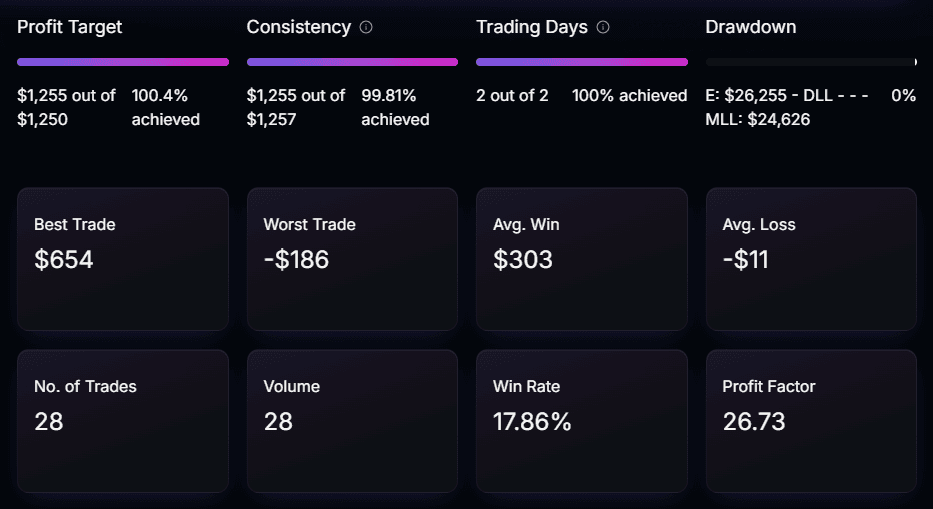Click the Drawdown progress bar
Viewport: 933px width, 509px height.
tap(811, 62)
